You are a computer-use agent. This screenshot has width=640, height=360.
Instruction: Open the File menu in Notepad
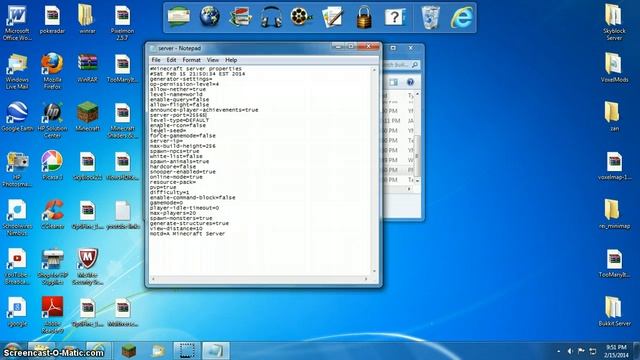[x=156, y=60]
